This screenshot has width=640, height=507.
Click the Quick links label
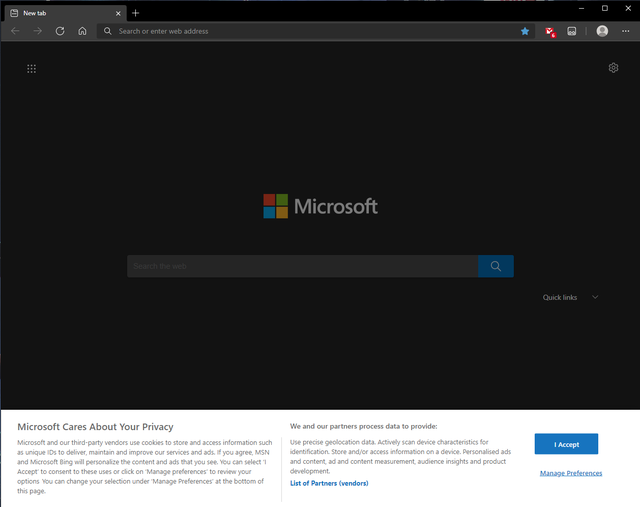[560, 297]
